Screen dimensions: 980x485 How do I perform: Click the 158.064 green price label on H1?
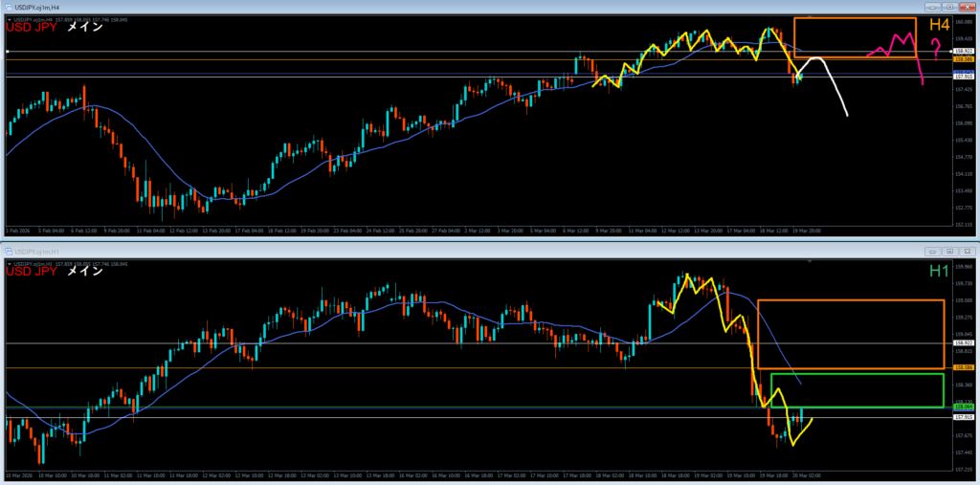tap(963, 407)
